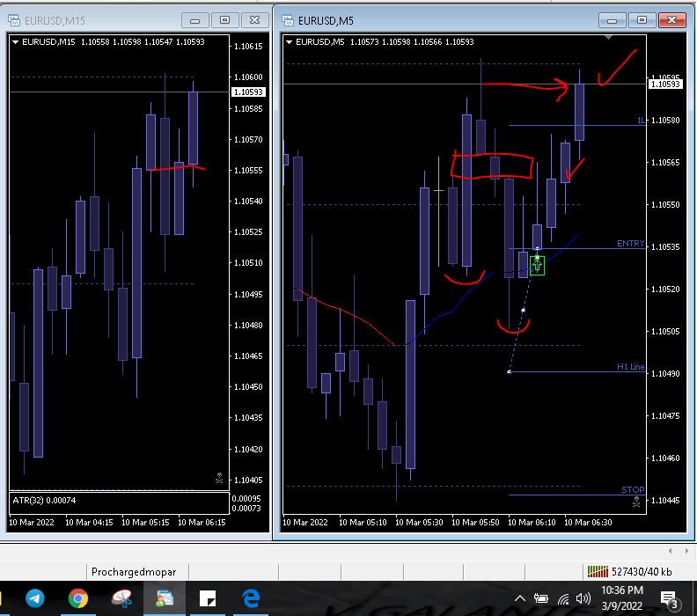
Task: Select the MetaTrader taskbar icon
Action: point(165,598)
